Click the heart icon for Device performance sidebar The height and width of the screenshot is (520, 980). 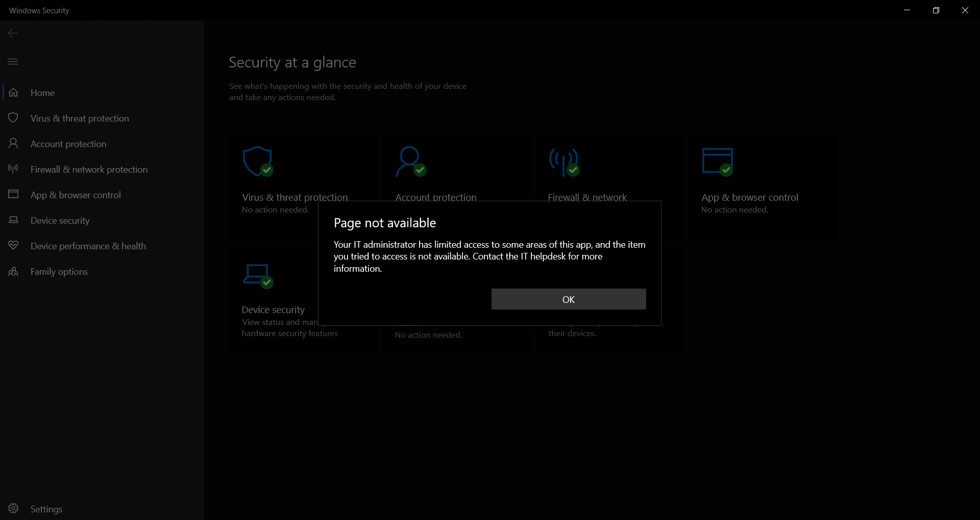click(x=13, y=246)
